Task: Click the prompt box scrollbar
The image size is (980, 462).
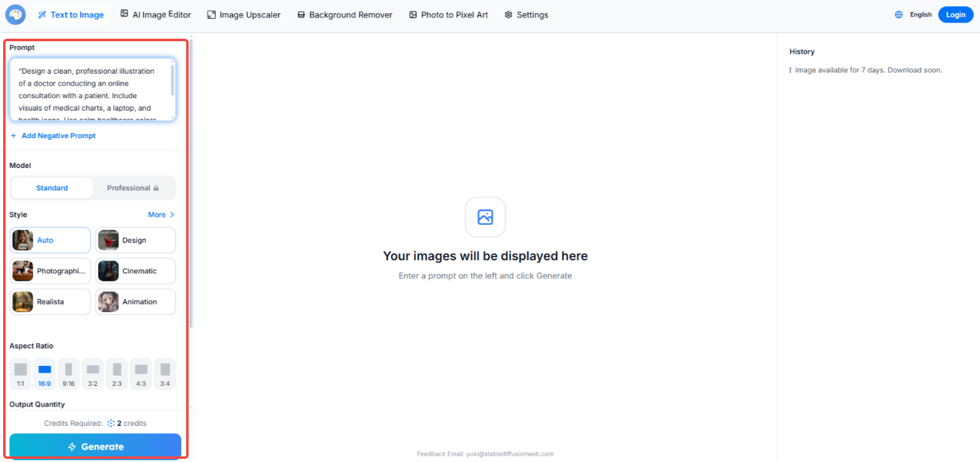Action: click(x=172, y=80)
